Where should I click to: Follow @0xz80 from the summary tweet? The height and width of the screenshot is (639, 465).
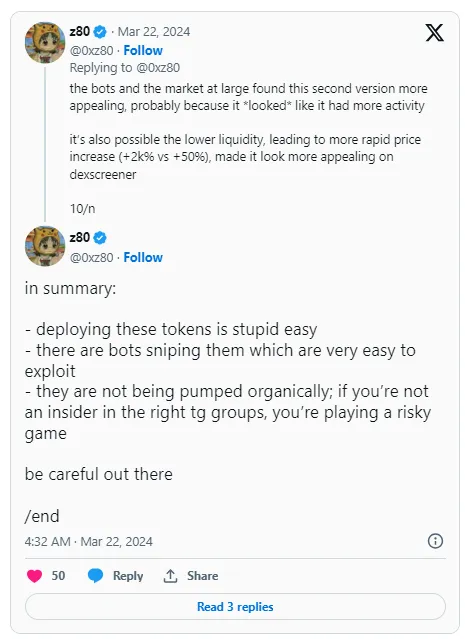click(143, 257)
